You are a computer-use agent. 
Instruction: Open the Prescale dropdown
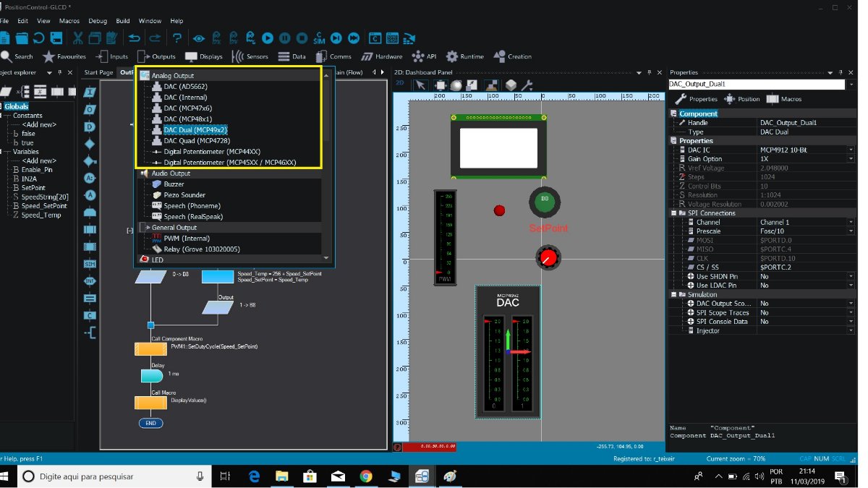(x=851, y=231)
